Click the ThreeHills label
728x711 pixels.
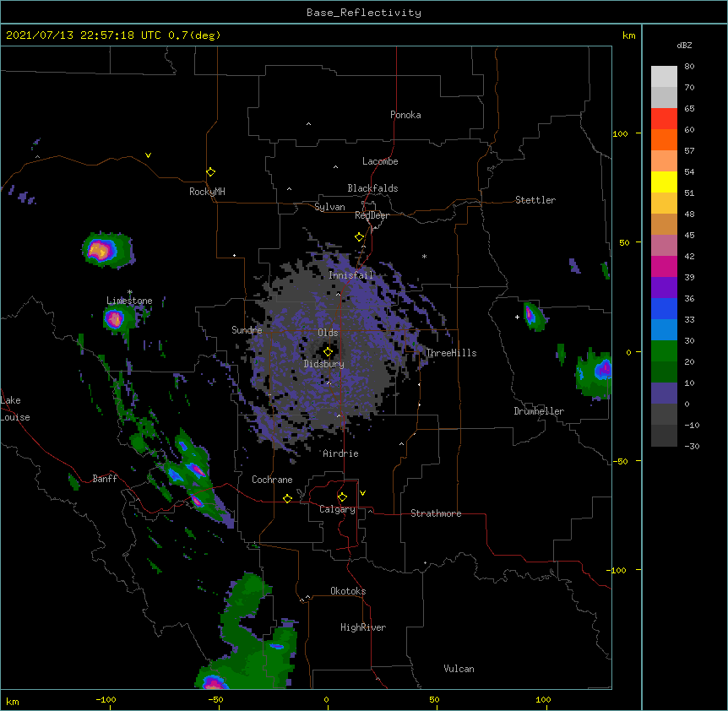tap(451, 353)
